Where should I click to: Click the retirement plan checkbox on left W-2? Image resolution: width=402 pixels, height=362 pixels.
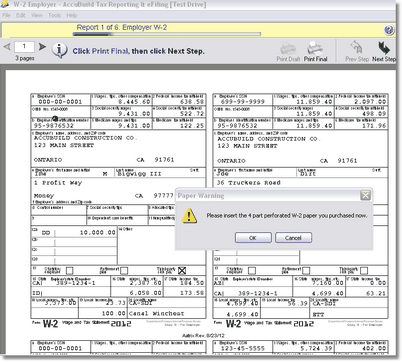pos(124,270)
